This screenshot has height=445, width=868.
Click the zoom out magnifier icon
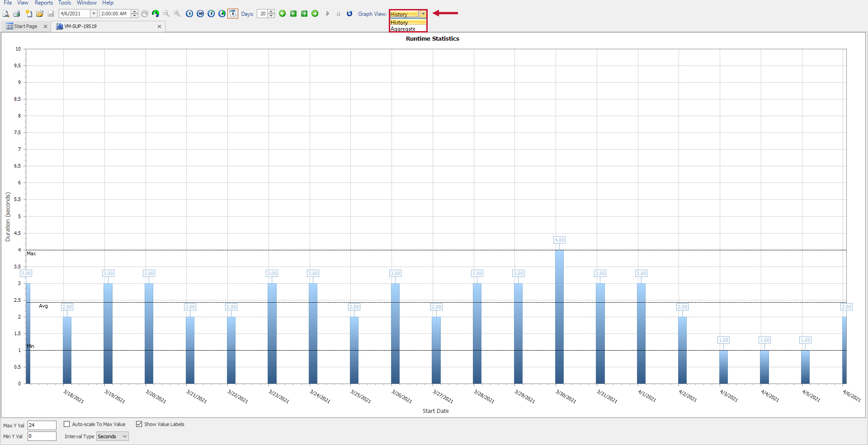[166, 14]
